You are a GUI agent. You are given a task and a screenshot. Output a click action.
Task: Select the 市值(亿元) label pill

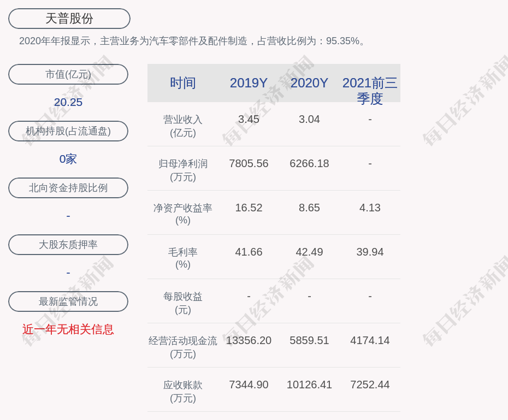point(68,74)
